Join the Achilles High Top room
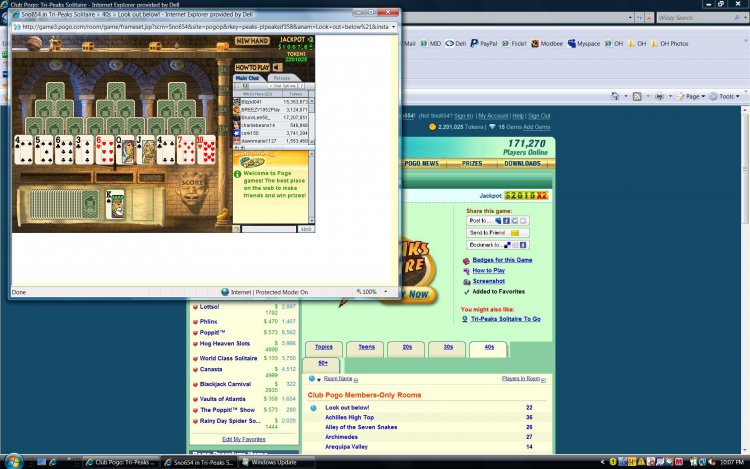This screenshot has height=469, width=750. 349,417
